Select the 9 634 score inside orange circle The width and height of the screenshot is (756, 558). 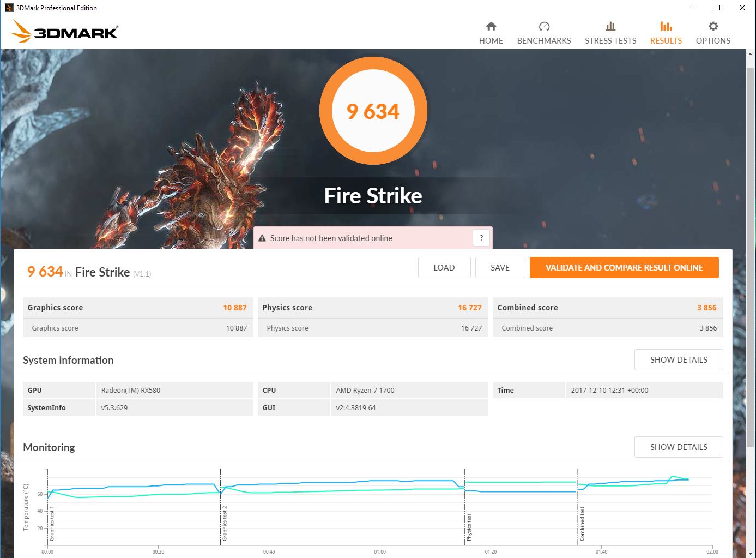coord(373,111)
